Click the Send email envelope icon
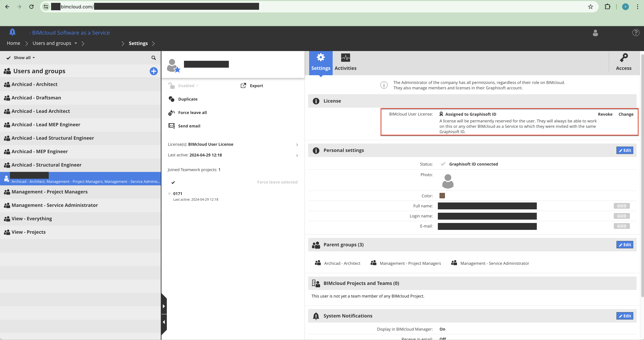Screen dimensions: 644x340 click(172, 126)
